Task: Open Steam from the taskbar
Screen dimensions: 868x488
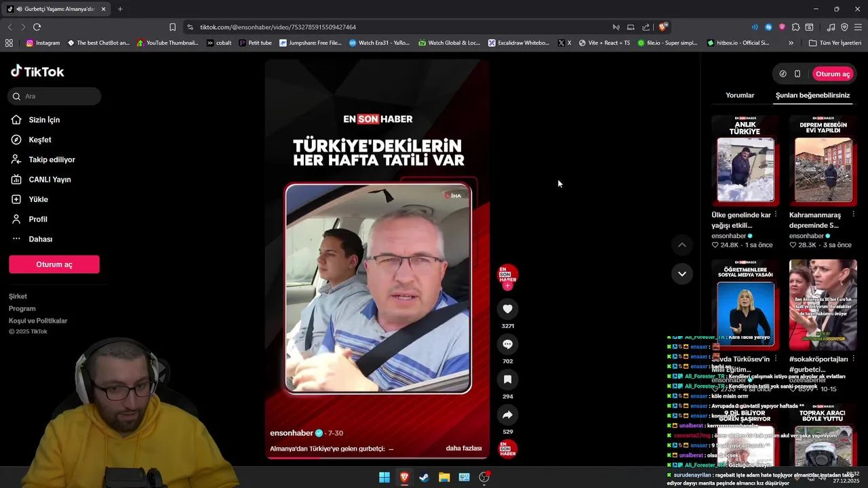Action: (424, 477)
